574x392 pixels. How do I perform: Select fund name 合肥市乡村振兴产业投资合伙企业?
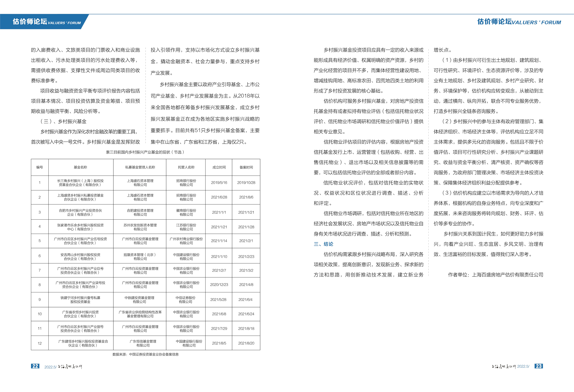pyautogui.click(x=81, y=212)
